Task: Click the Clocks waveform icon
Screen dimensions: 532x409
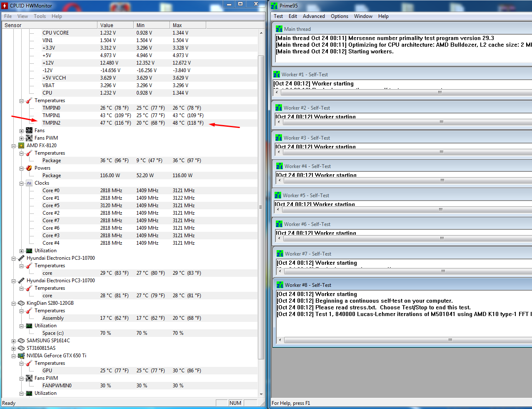Action: click(x=29, y=183)
